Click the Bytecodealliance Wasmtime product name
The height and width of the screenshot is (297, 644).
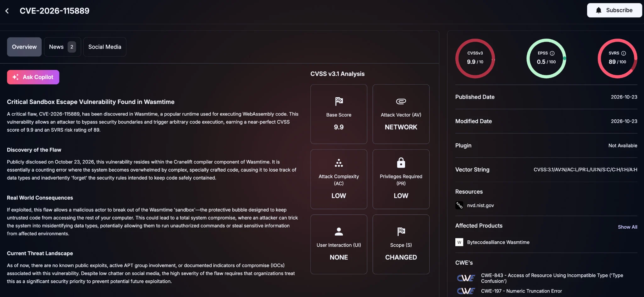click(x=498, y=242)
